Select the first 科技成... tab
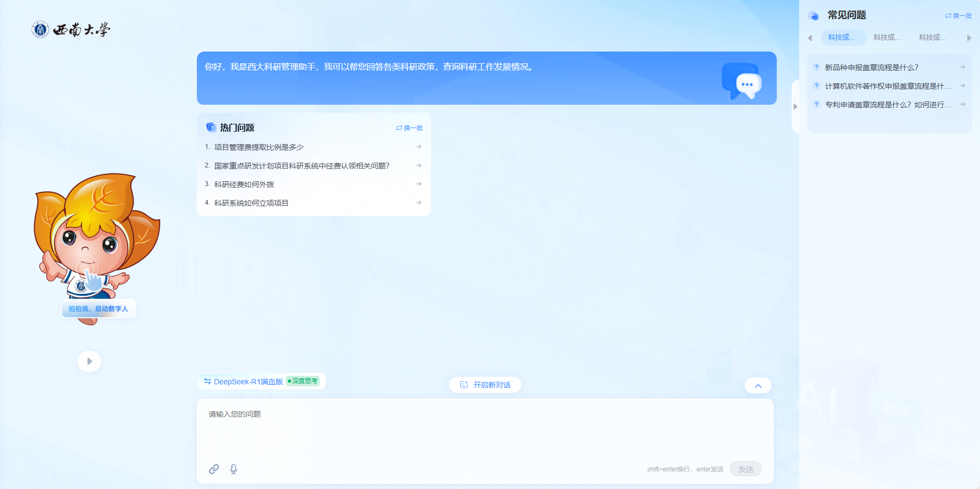 tap(842, 38)
